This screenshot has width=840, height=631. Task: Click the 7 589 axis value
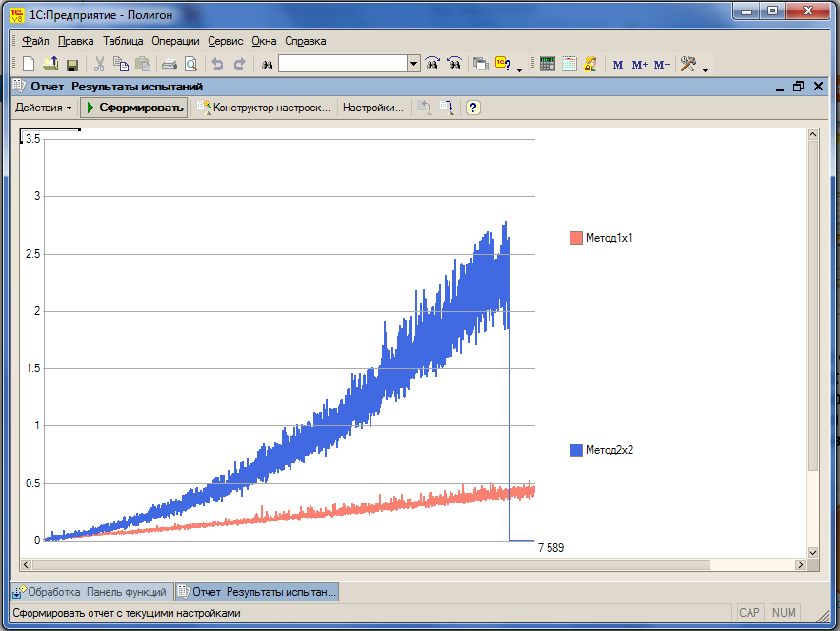point(550,548)
